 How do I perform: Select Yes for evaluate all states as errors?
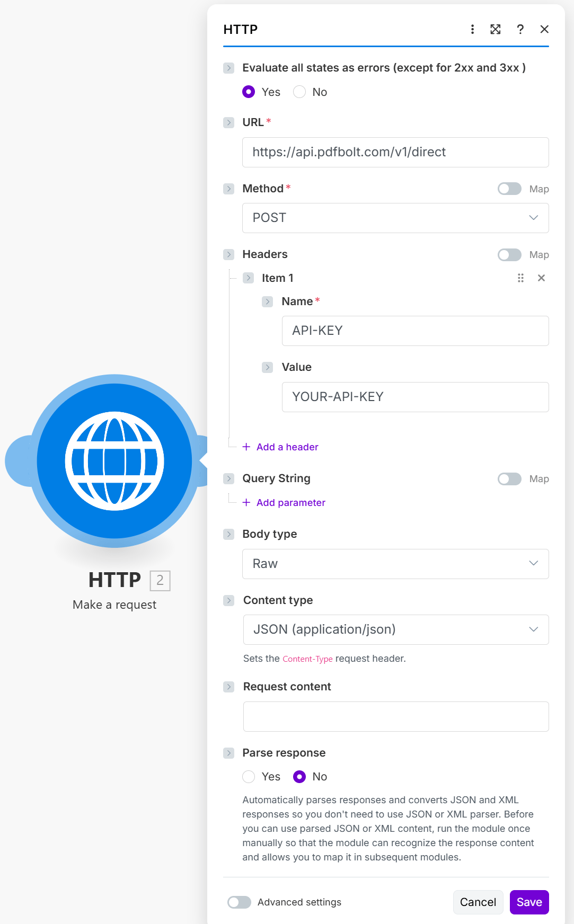tap(249, 92)
